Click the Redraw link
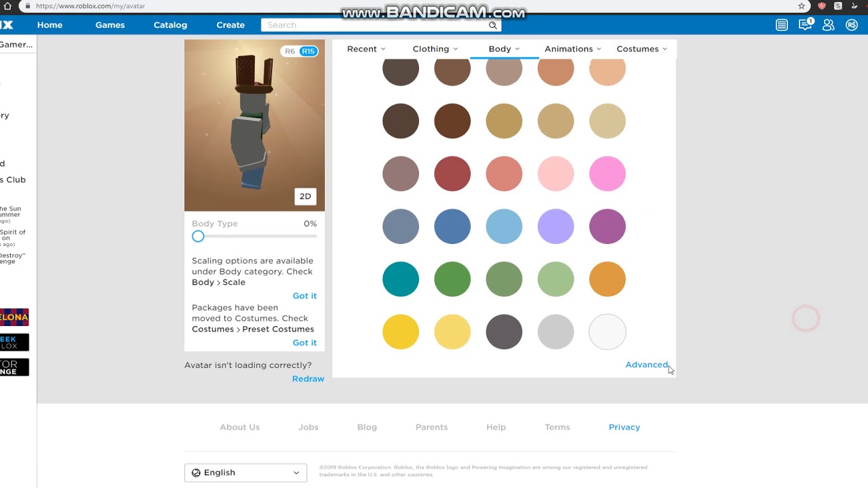This screenshot has width=868, height=488. 308,379
